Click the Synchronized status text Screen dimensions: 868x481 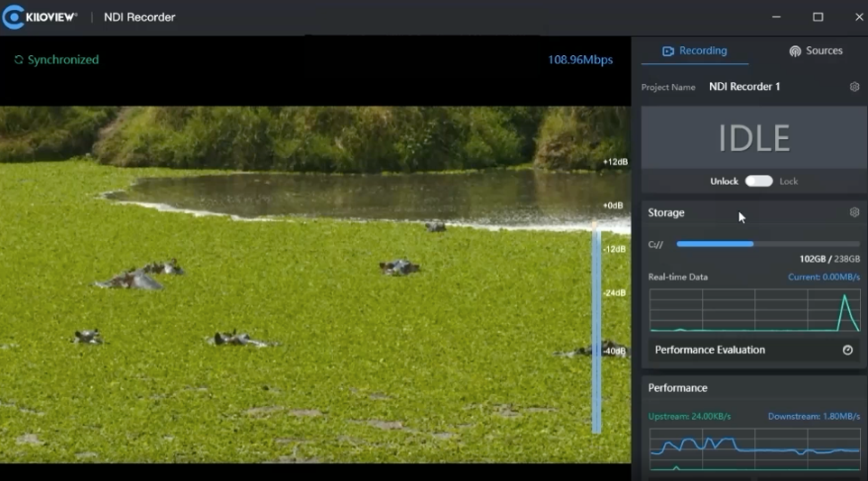63,60
